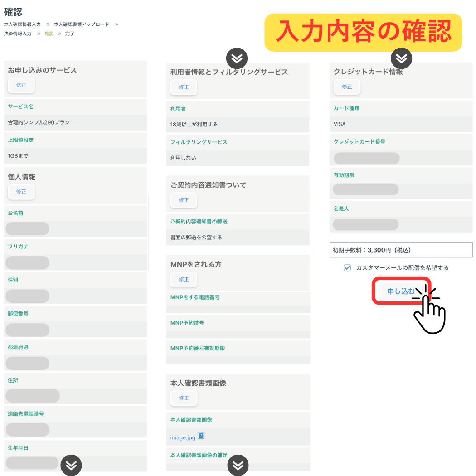Click the down-chevron icon above 利用者情報 section
Screen dimensions: 476x476
[x=237, y=58]
